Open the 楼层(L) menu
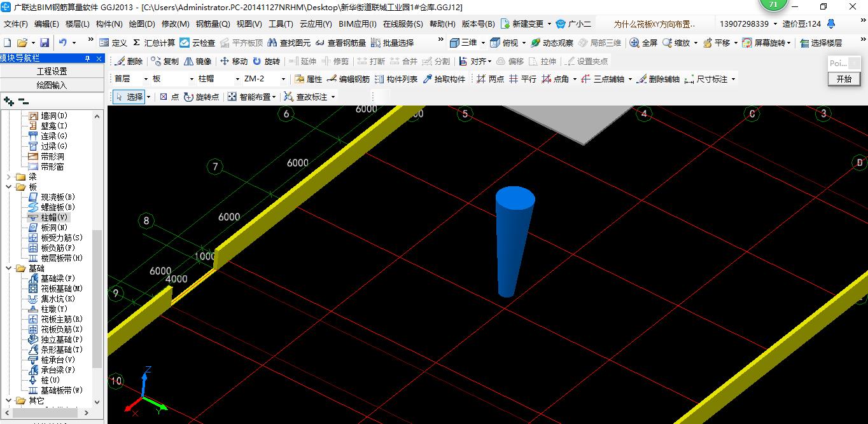Viewport: 868px width, 424px height. [78, 24]
